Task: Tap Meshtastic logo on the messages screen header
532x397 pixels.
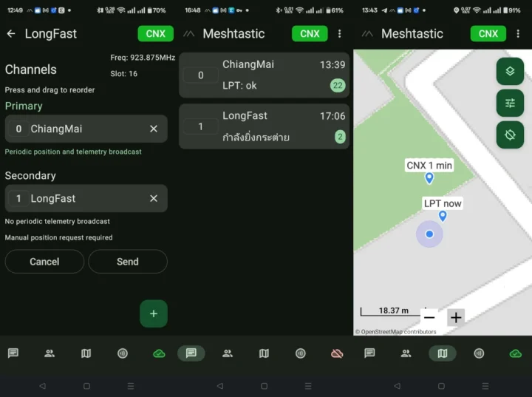Action: tap(189, 33)
